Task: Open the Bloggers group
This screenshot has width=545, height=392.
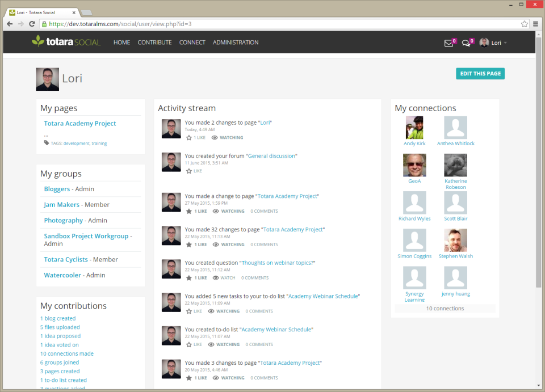Action: pyautogui.click(x=57, y=189)
